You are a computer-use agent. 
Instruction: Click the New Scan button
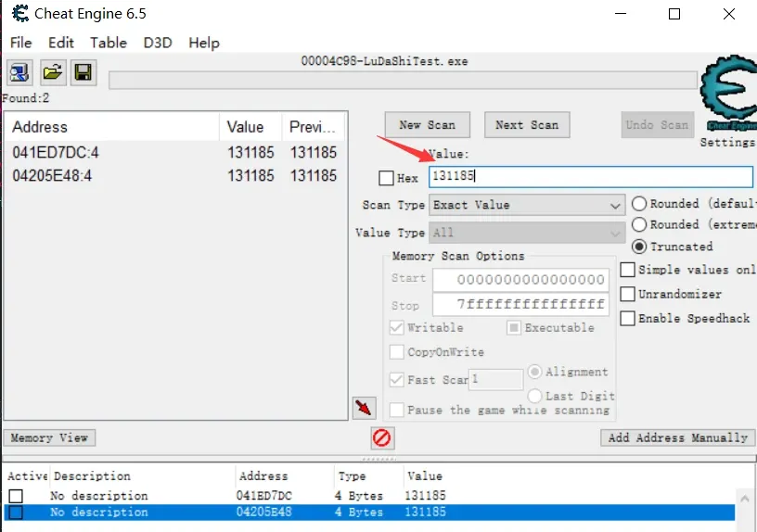point(428,125)
